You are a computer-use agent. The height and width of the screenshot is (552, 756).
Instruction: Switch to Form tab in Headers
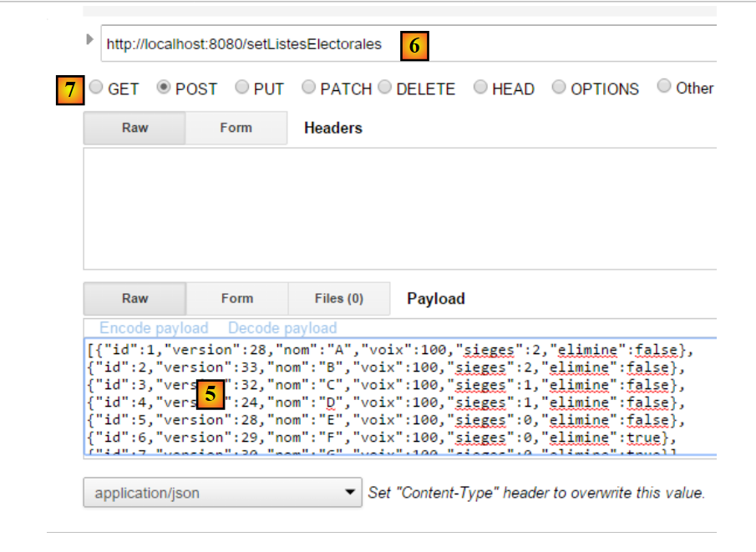(x=236, y=128)
